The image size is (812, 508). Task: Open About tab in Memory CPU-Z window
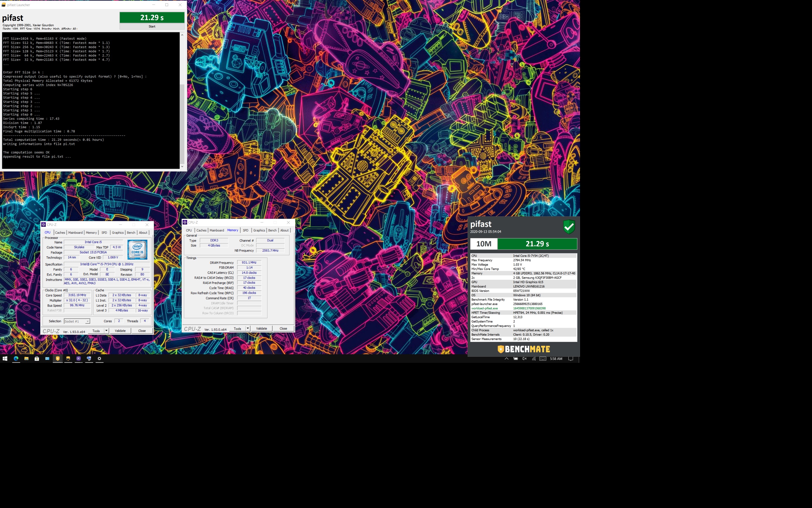point(285,230)
